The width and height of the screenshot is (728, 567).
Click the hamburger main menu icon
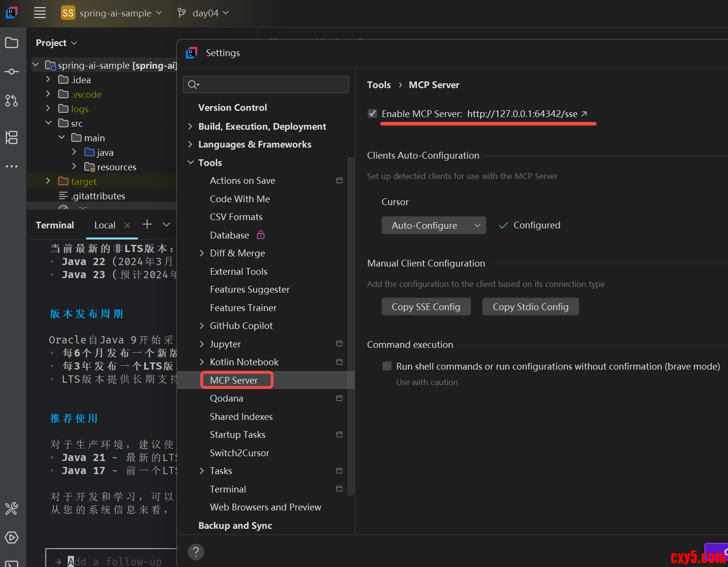pyautogui.click(x=40, y=13)
